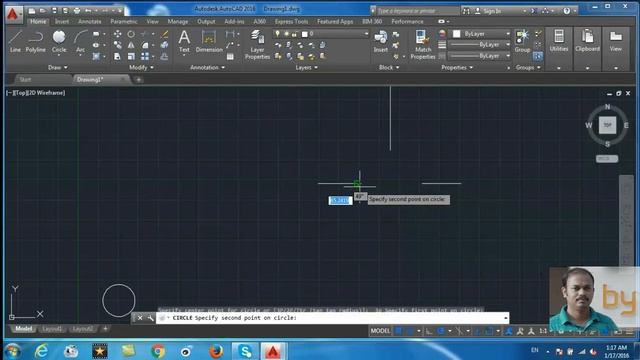Open the Insert ribbon tab
This screenshot has width=640, height=360.
pos(62,21)
